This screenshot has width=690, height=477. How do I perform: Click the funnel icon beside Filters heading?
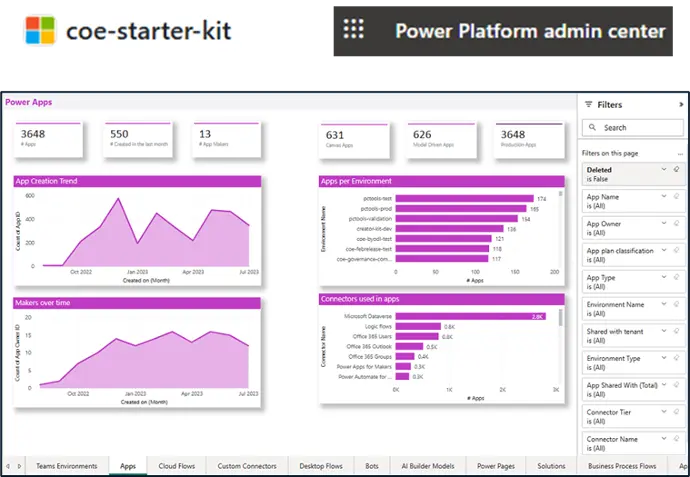point(588,104)
